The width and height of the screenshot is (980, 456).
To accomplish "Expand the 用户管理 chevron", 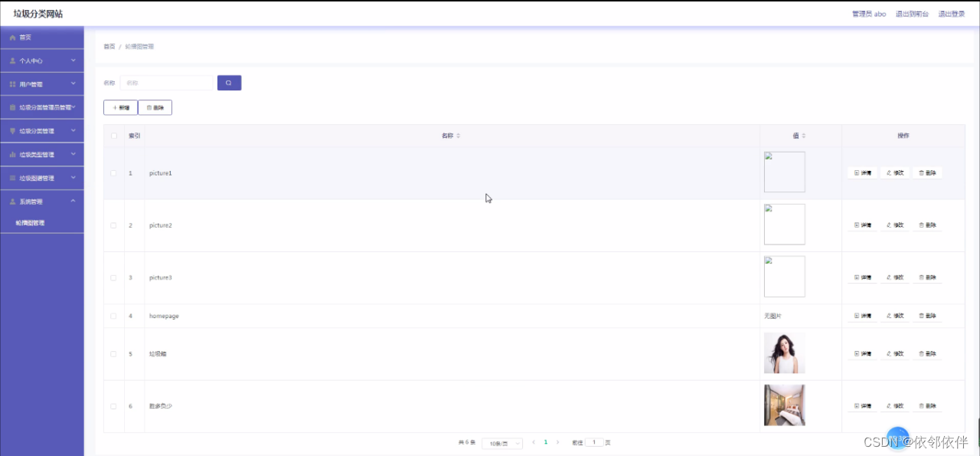I will [x=73, y=84].
